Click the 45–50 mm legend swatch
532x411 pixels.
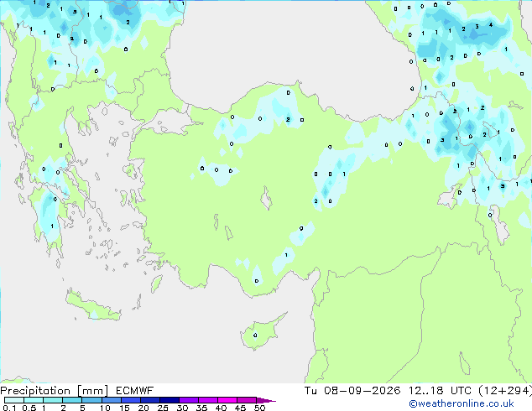pyautogui.click(x=247, y=400)
